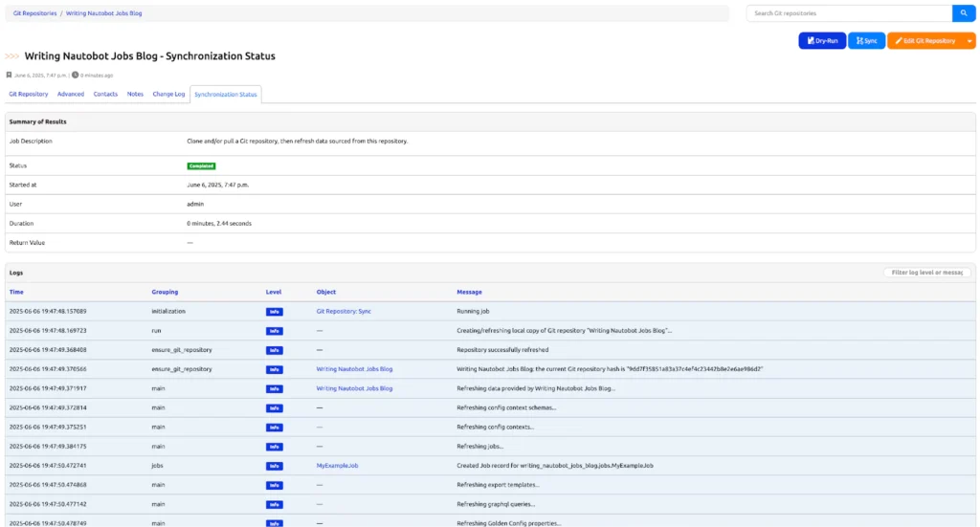Click the bookmark icon beside created date
980x527 pixels.
coord(9,75)
